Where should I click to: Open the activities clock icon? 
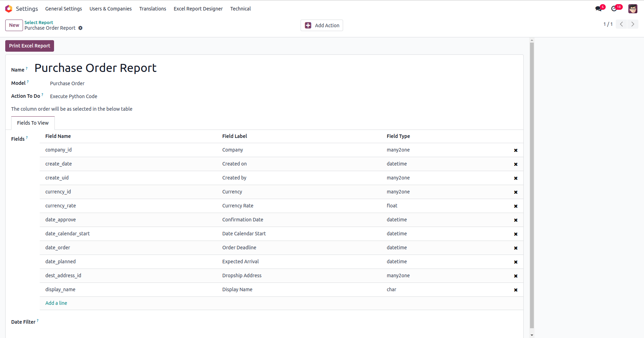click(x=614, y=9)
